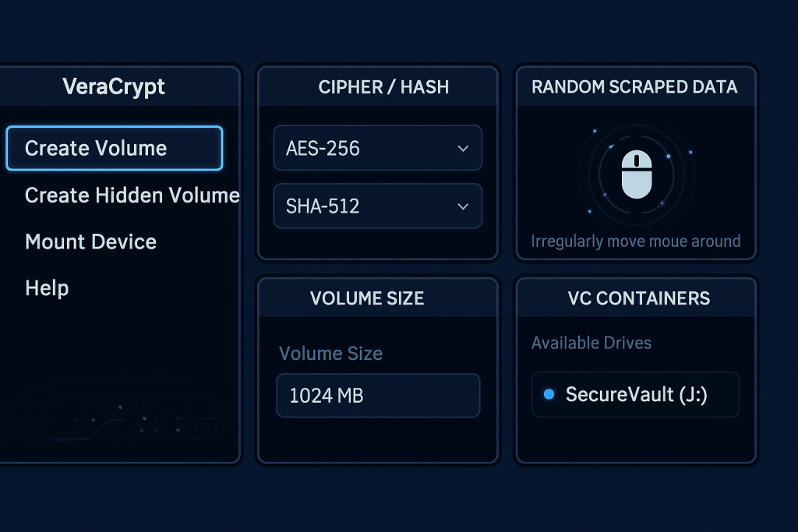The width and height of the screenshot is (798, 532).
Task: Click the mouse icon in Random Scraped Data panel
Action: [x=636, y=175]
